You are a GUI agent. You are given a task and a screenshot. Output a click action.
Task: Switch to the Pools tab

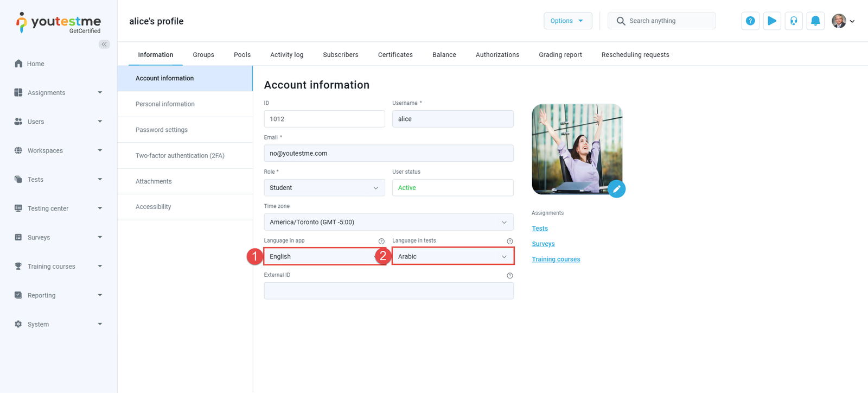[242, 55]
